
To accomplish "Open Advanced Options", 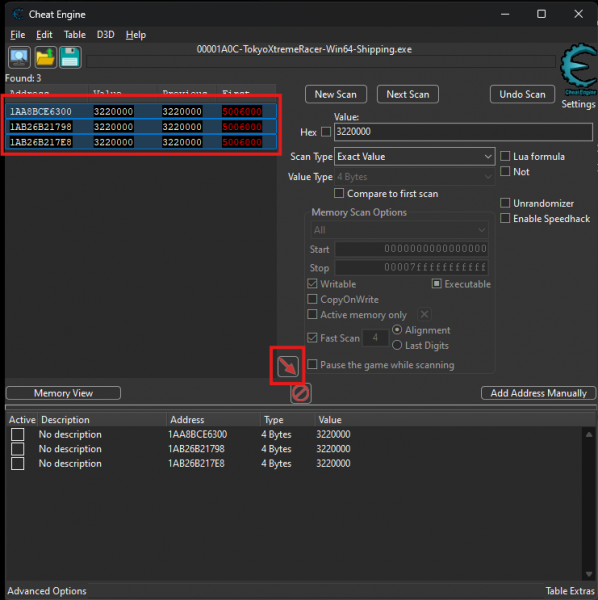I will [x=47, y=591].
